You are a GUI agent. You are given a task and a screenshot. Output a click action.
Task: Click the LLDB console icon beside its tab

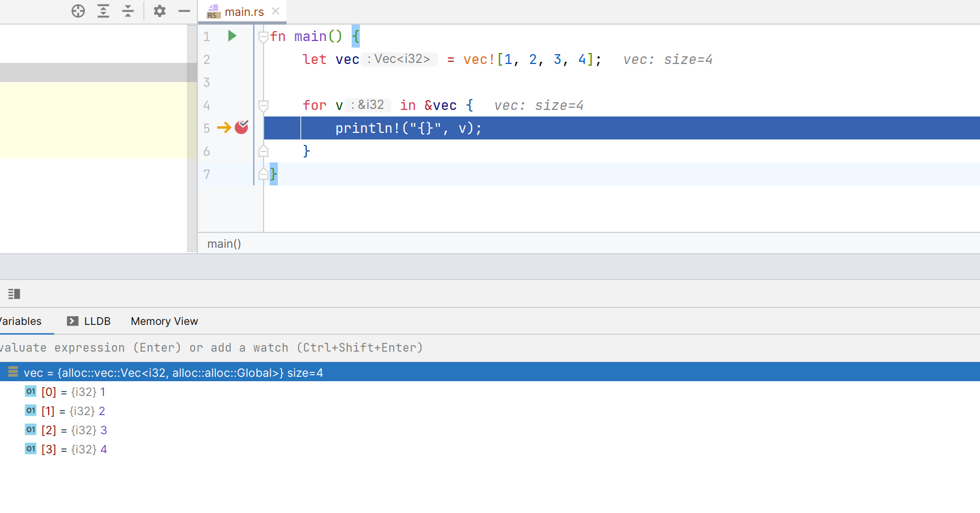72,321
